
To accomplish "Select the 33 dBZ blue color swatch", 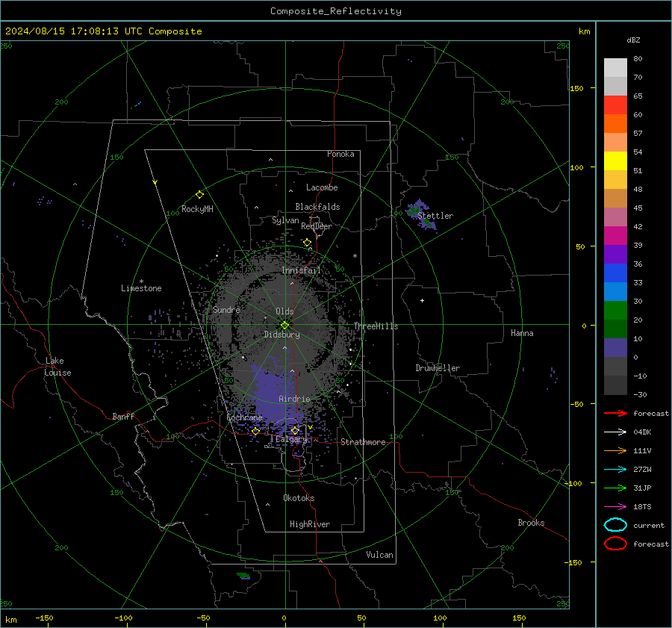I will click(615, 273).
